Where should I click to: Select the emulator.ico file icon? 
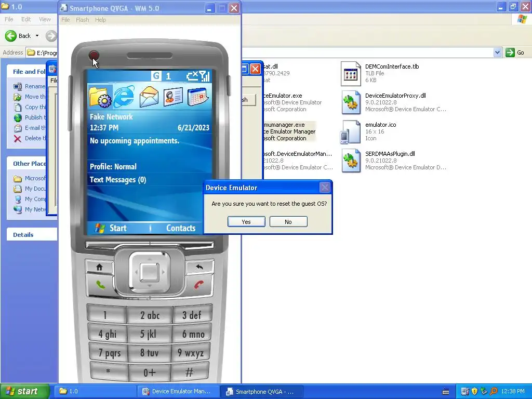[x=351, y=131]
